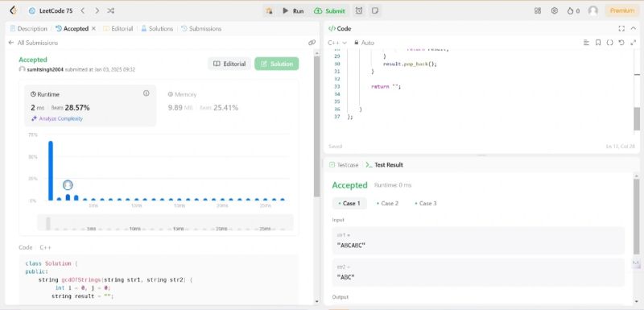Viewport: 644px width, 310px height.
Task: Maximize the code editor fullscreen icon
Action: click(621, 28)
